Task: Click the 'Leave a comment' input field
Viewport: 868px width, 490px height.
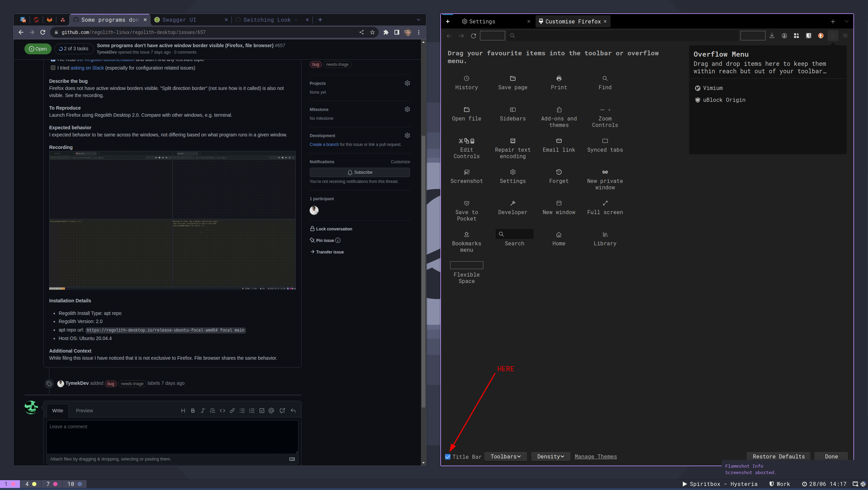Action: [x=172, y=437]
